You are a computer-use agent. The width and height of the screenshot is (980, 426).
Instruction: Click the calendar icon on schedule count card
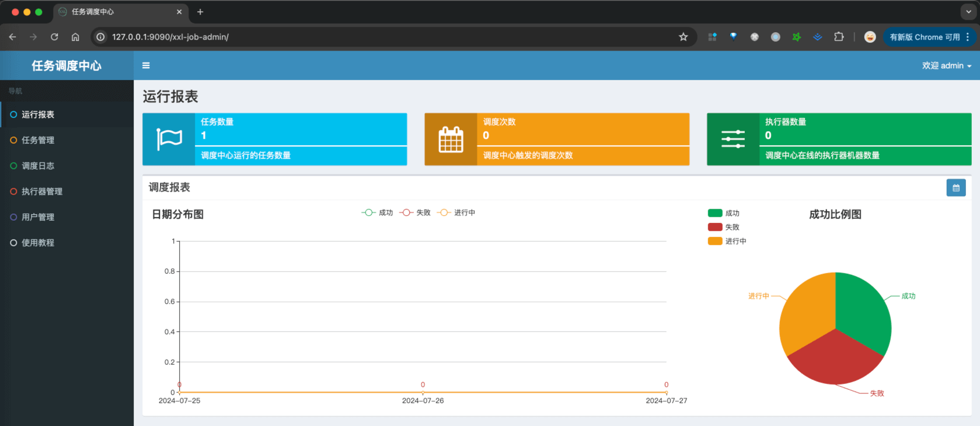[451, 139]
